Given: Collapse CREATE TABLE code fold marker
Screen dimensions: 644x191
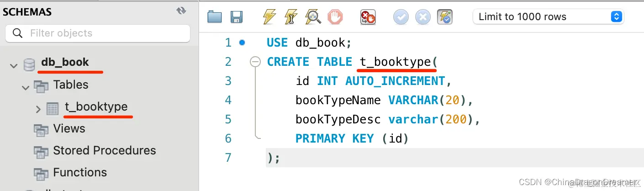Looking at the screenshot, I should [x=255, y=62].
